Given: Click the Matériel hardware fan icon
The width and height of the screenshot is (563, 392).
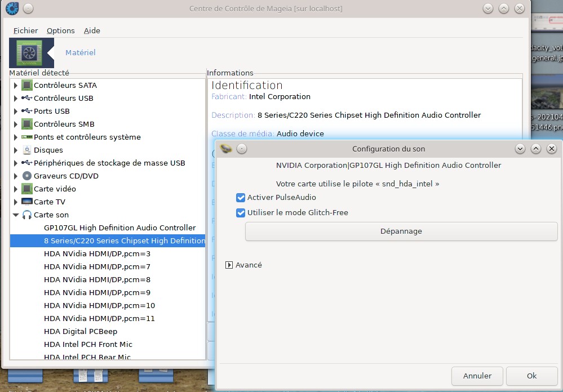Looking at the screenshot, I should [x=29, y=53].
